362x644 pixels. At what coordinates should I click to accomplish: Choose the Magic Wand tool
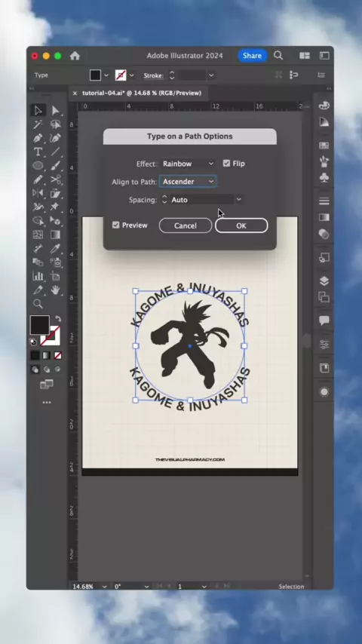click(x=38, y=124)
